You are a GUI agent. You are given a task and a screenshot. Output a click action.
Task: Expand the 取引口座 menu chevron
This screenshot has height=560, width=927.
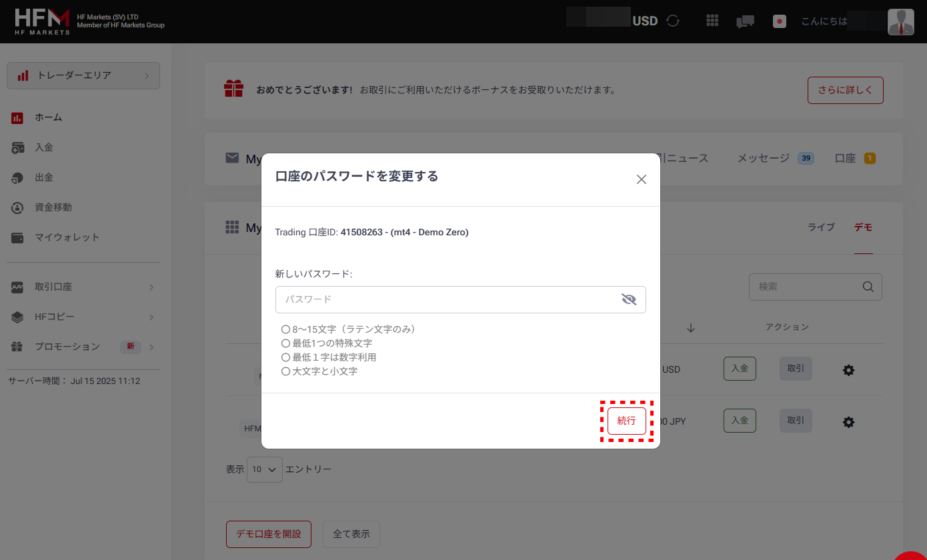151,287
